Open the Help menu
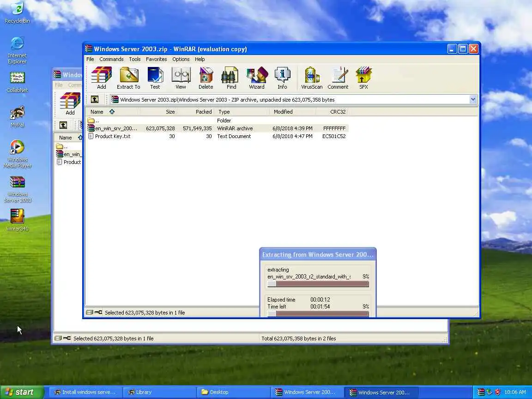The width and height of the screenshot is (532, 399). pyautogui.click(x=200, y=59)
